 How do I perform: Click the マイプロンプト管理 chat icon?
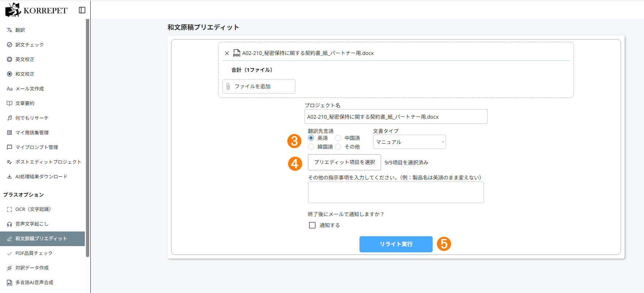tap(10, 147)
